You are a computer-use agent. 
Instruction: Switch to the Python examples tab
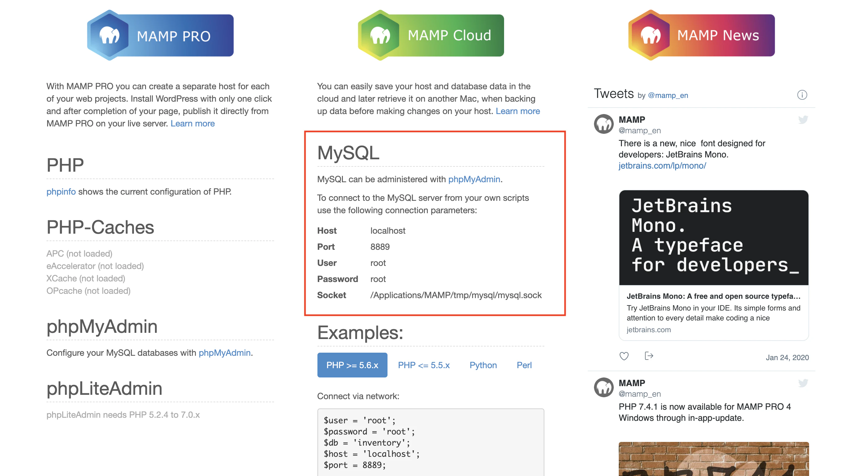(x=483, y=365)
